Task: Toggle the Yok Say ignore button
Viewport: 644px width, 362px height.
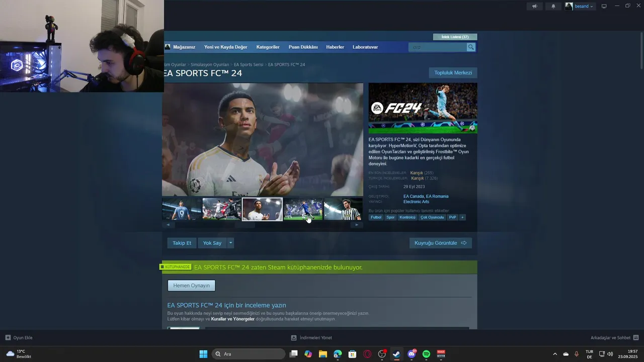Action: coord(212,243)
